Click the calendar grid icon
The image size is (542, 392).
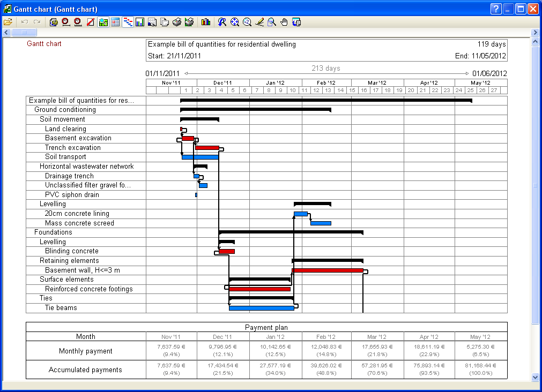115,22
